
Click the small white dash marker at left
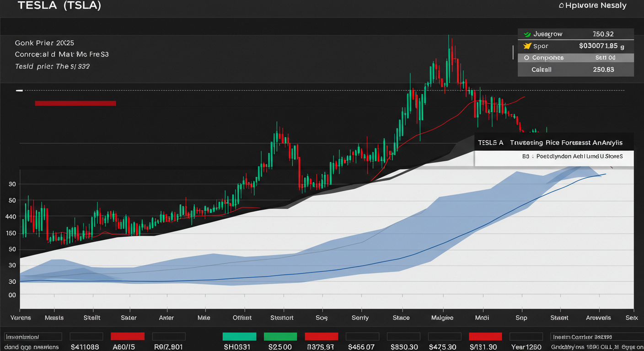coord(19,91)
